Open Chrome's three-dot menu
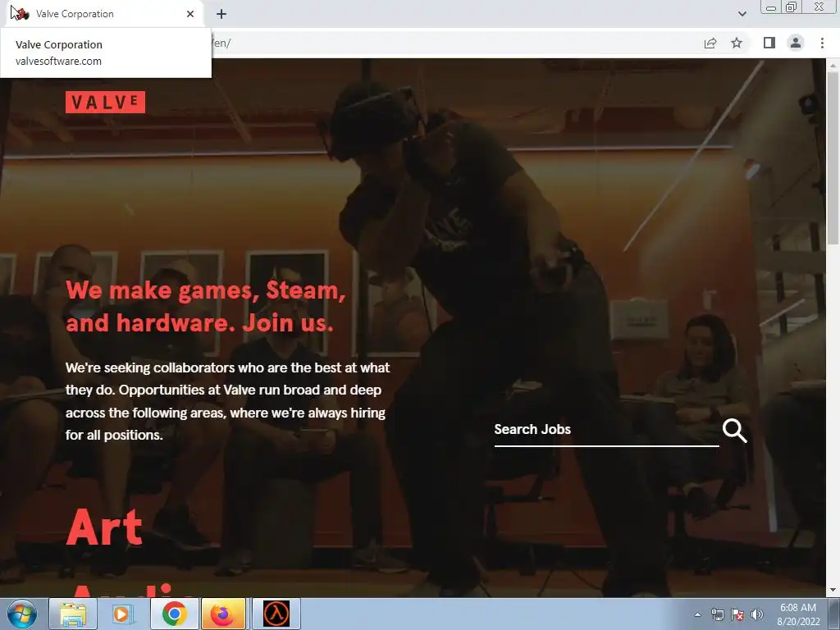The height and width of the screenshot is (630, 840). coord(822,43)
